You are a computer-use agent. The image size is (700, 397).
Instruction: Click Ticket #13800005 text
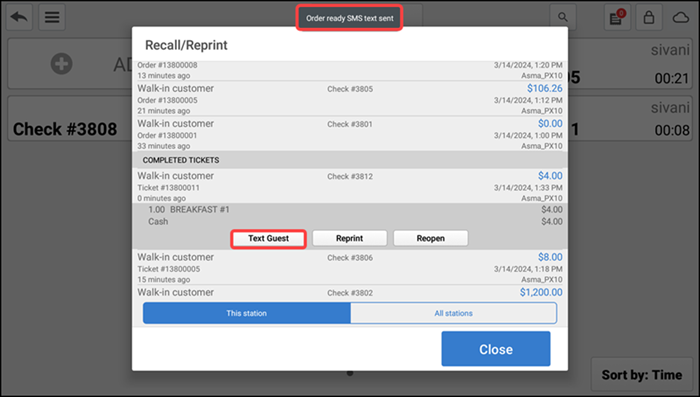[x=168, y=269]
